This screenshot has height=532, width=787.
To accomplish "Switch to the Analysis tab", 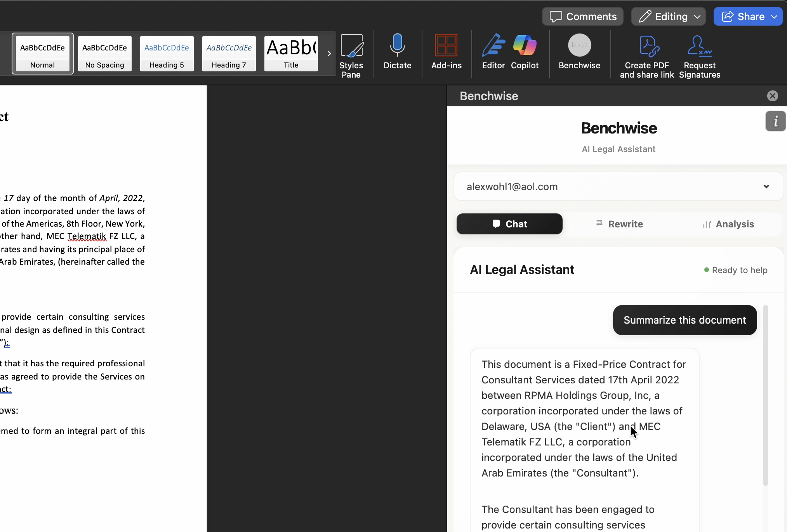I will coord(728,224).
